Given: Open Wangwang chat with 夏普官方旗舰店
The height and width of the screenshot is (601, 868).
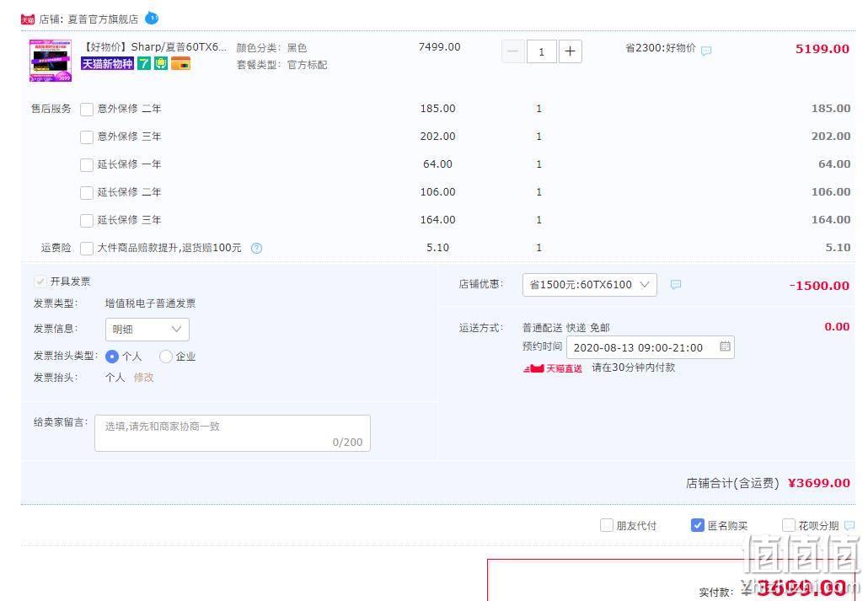Looking at the screenshot, I should [151, 19].
